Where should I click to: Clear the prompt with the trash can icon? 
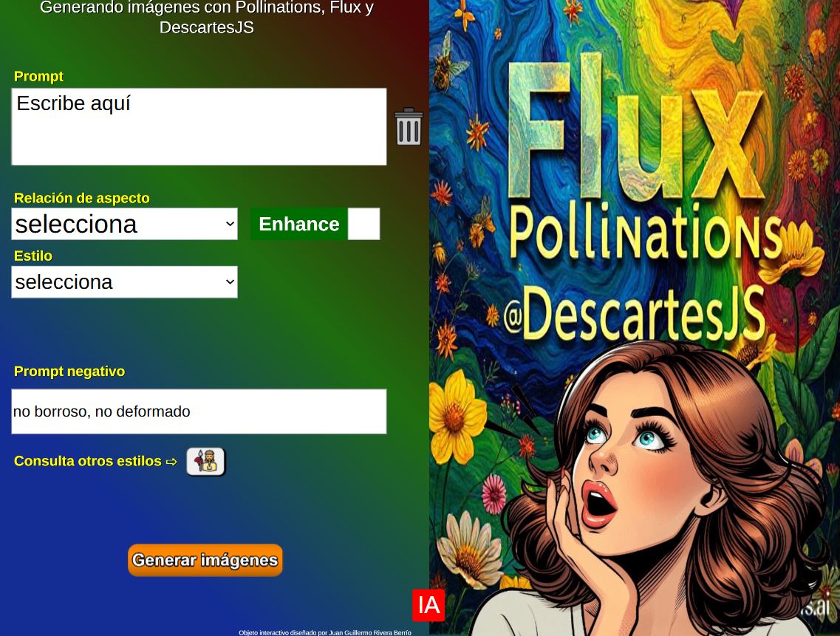pos(409,126)
